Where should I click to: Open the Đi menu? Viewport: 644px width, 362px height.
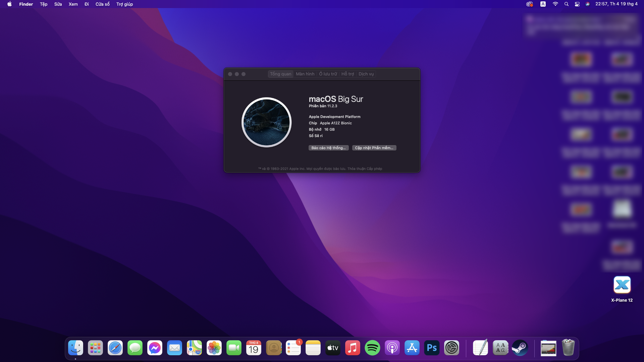click(87, 4)
